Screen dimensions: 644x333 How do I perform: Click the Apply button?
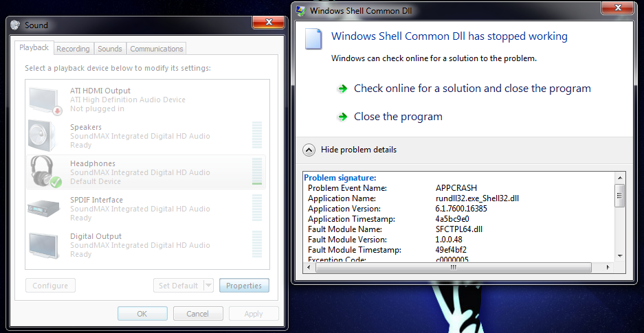click(x=254, y=314)
